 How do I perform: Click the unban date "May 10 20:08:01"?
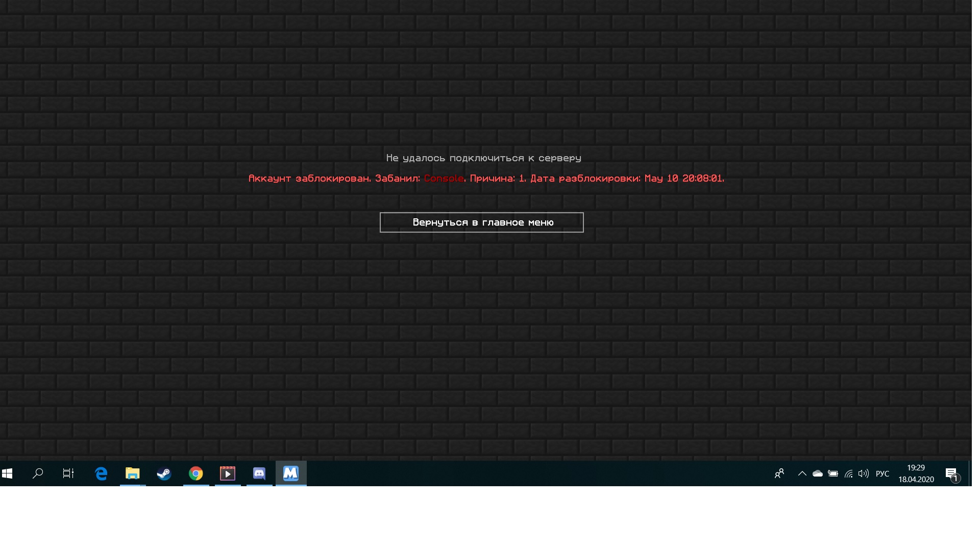[x=683, y=178]
